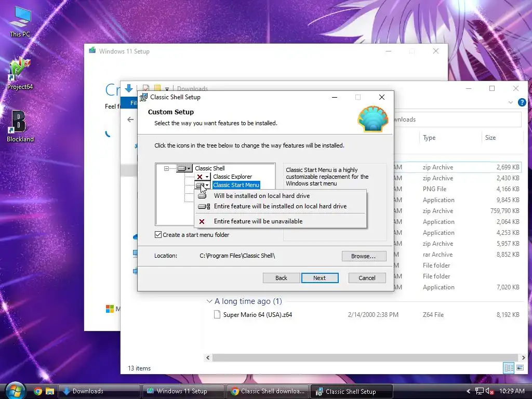
Task: Select Classic Shell root tree item
Action: (x=210, y=168)
